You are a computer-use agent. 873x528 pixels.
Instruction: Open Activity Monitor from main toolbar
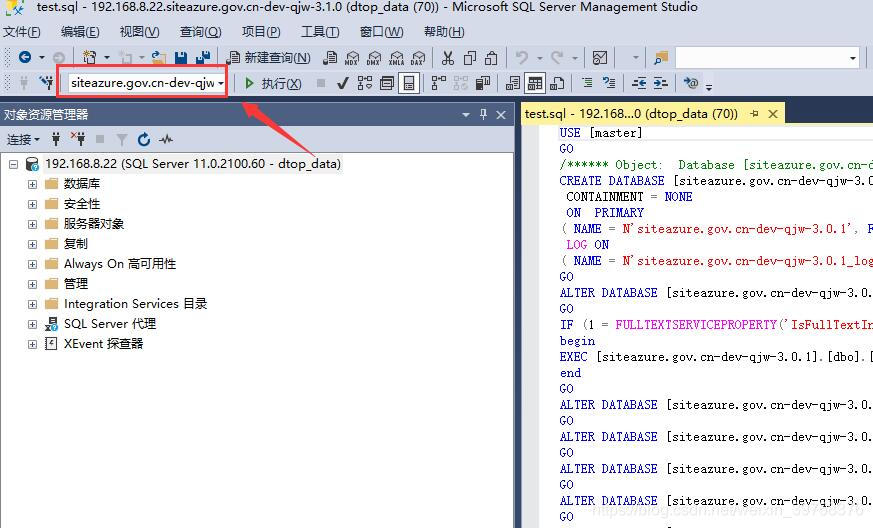[600, 57]
